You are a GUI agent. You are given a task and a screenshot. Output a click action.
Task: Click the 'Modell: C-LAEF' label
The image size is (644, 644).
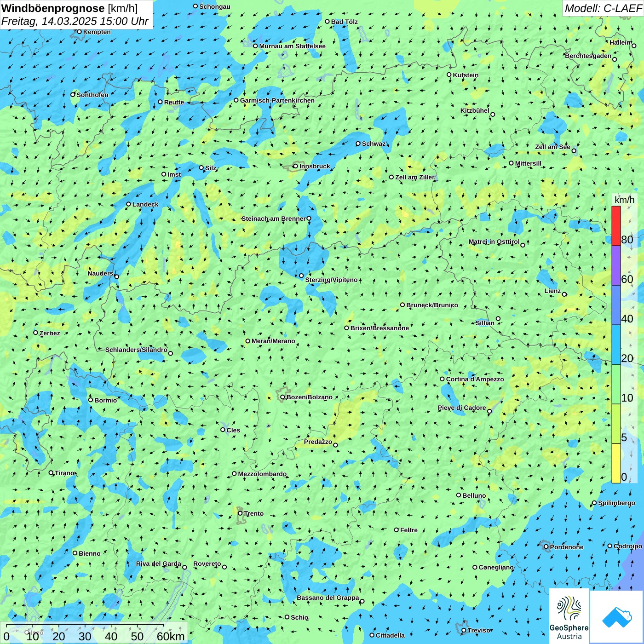click(x=603, y=8)
